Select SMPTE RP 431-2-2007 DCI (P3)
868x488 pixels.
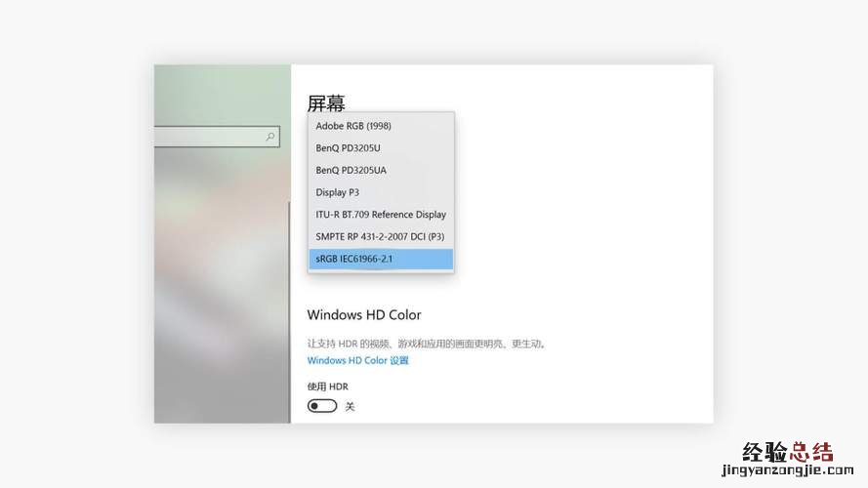pyautogui.click(x=381, y=237)
